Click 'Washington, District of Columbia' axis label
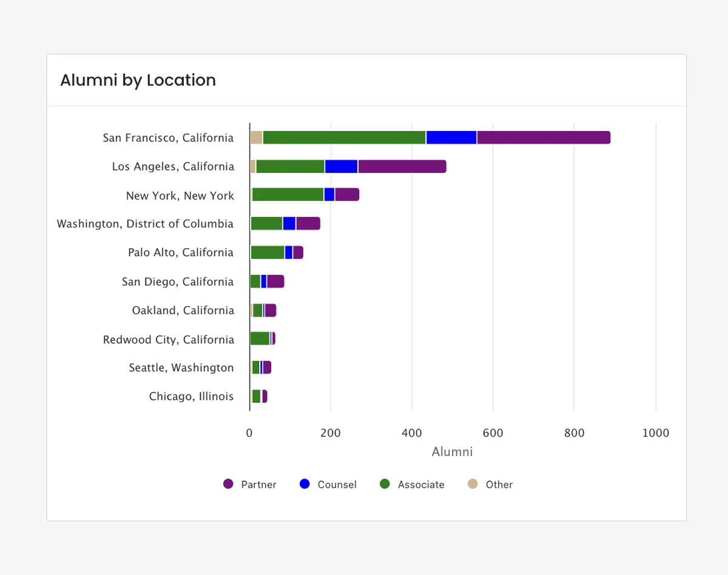Image resolution: width=728 pixels, height=575 pixels. click(145, 224)
